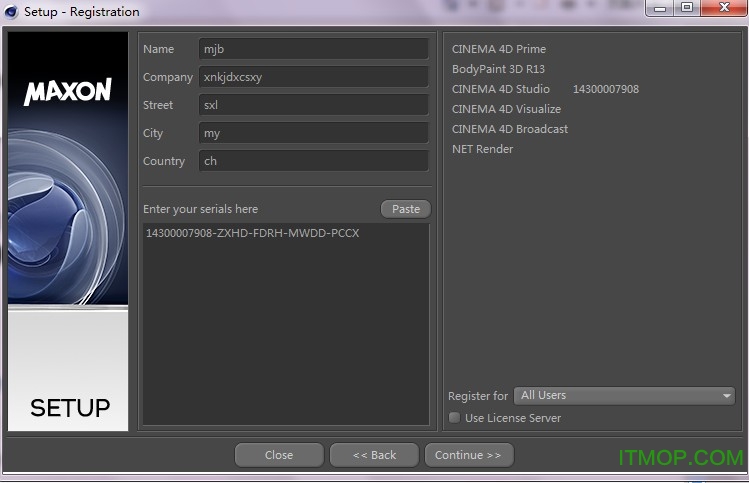Click the Country field
This screenshot has width=749, height=483.
[313, 161]
